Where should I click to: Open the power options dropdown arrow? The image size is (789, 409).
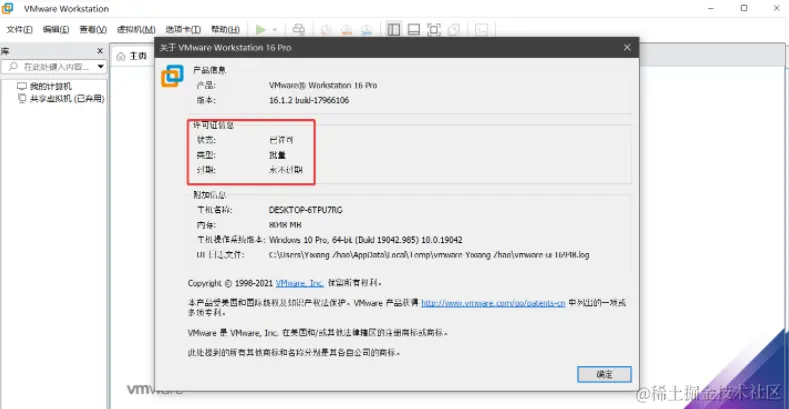275,30
